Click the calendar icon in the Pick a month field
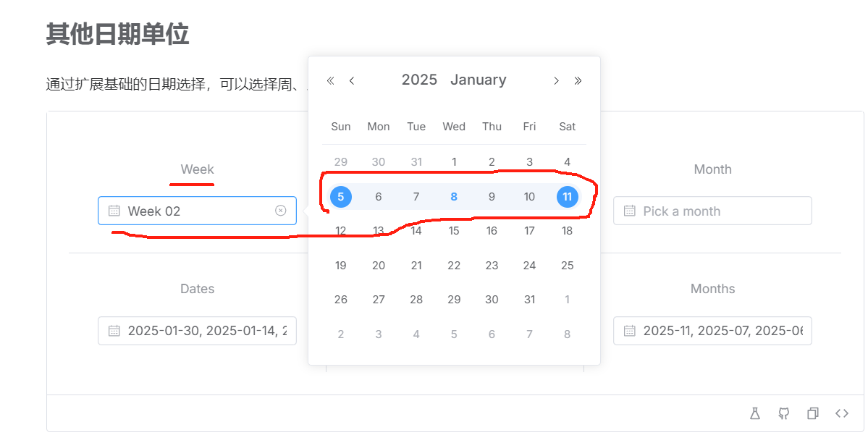Image resolution: width=868 pixels, height=443 pixels. point(629,211)
